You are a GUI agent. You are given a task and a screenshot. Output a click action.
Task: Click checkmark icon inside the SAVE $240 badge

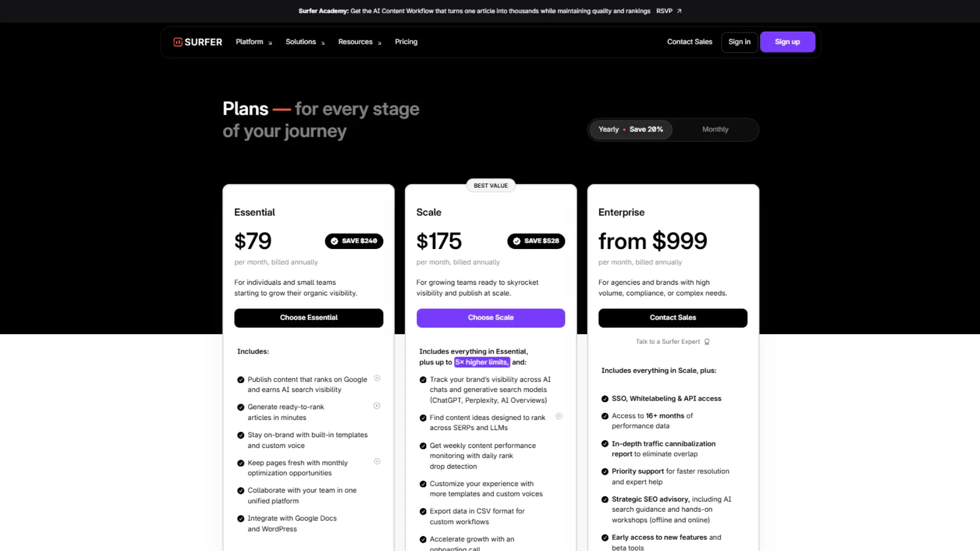335,241
